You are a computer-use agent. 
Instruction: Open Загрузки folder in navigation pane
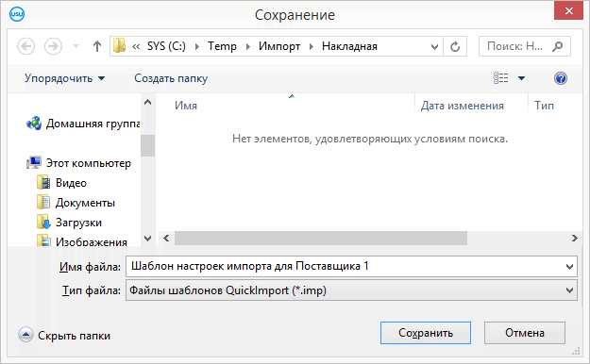coord(69,223)
